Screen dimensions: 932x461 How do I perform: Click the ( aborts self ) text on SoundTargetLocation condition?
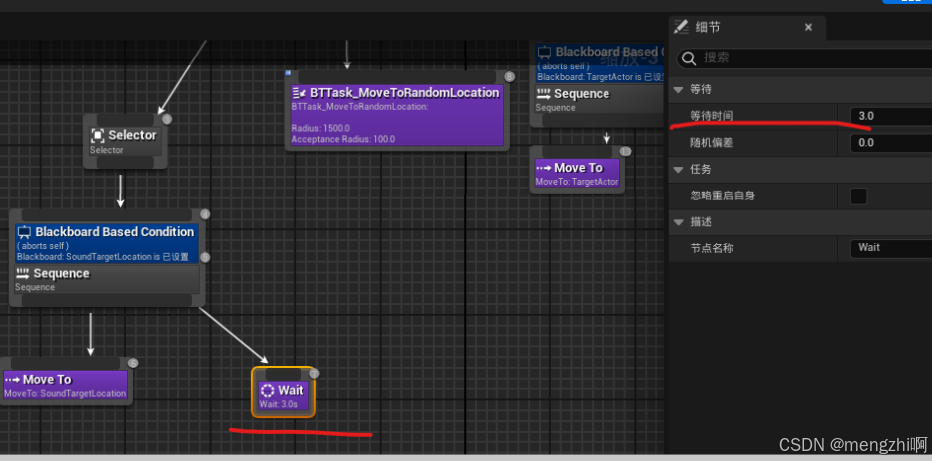click(x=43, y=245)
